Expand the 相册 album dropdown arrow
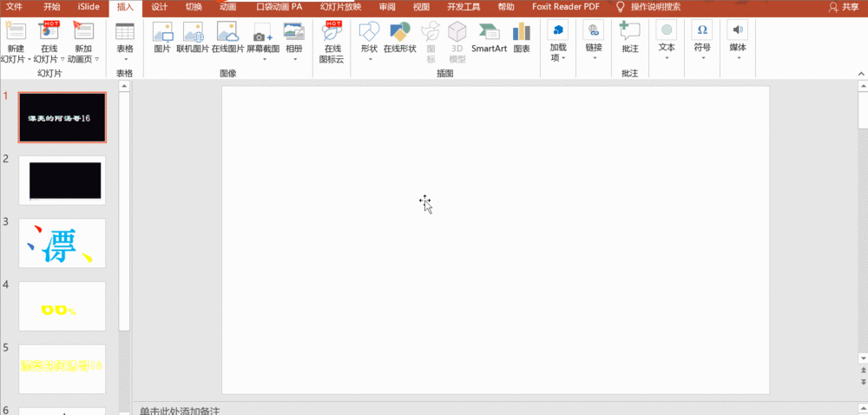This screenshot has width=868, height=415. [x=294, y=59]
